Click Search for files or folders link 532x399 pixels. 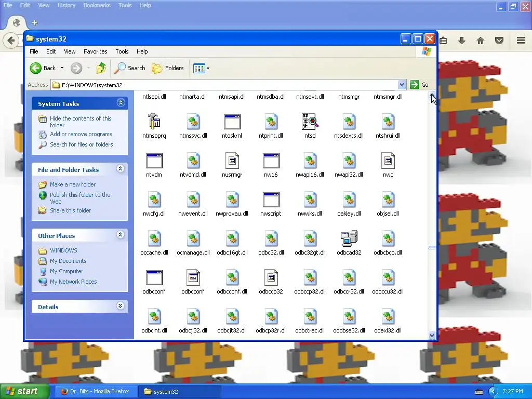[82, 144]
